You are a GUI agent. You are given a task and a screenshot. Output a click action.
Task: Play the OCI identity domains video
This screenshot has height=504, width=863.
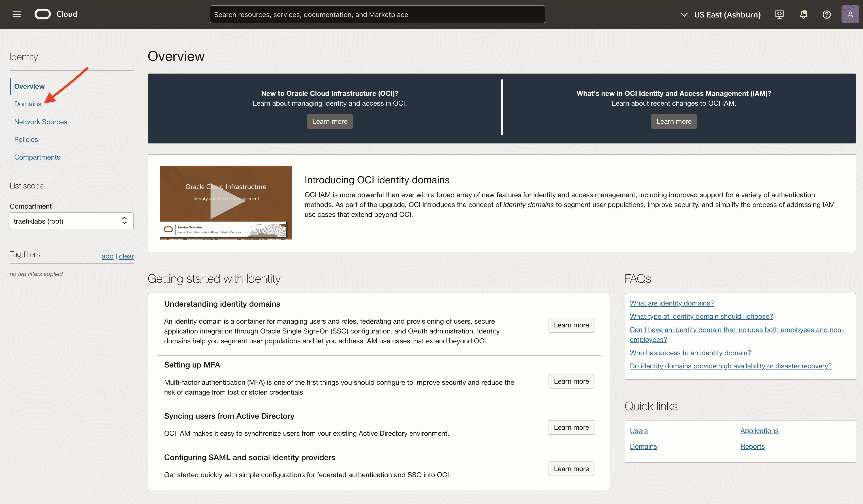click(x=226, y=201)
